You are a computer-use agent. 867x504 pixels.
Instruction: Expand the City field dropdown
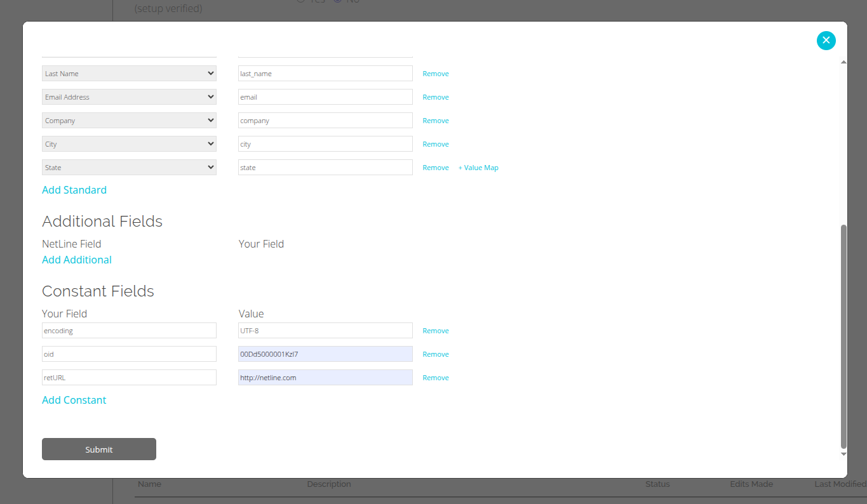tap(129, 144)
